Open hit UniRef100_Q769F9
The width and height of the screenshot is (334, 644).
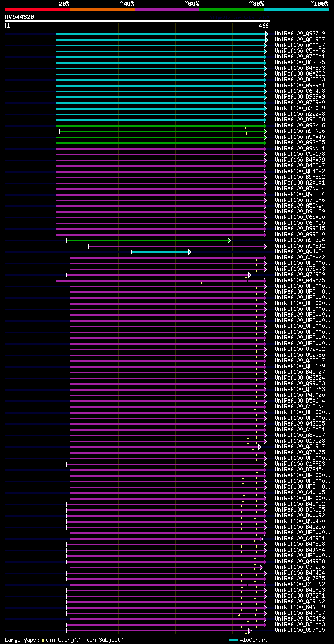coord(300,274)
